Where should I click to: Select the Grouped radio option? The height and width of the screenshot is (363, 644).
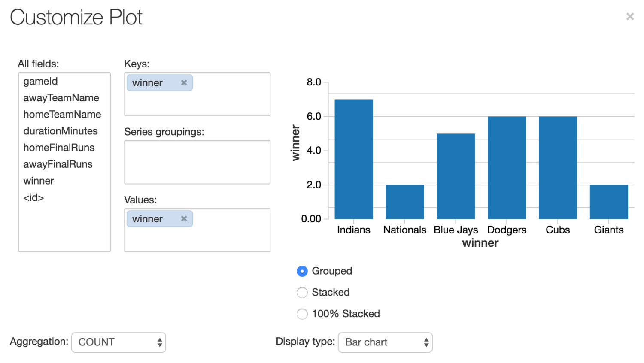tap(302, 271)
